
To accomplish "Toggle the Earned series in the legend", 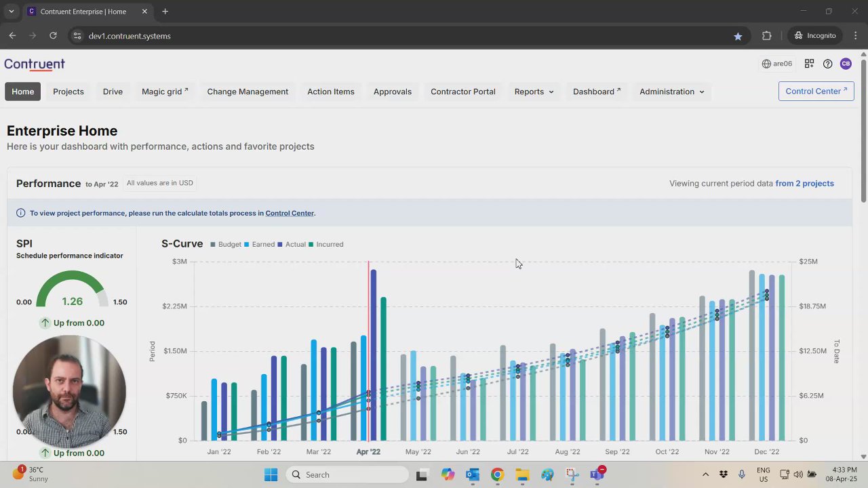I will click(x=260, y=244).
